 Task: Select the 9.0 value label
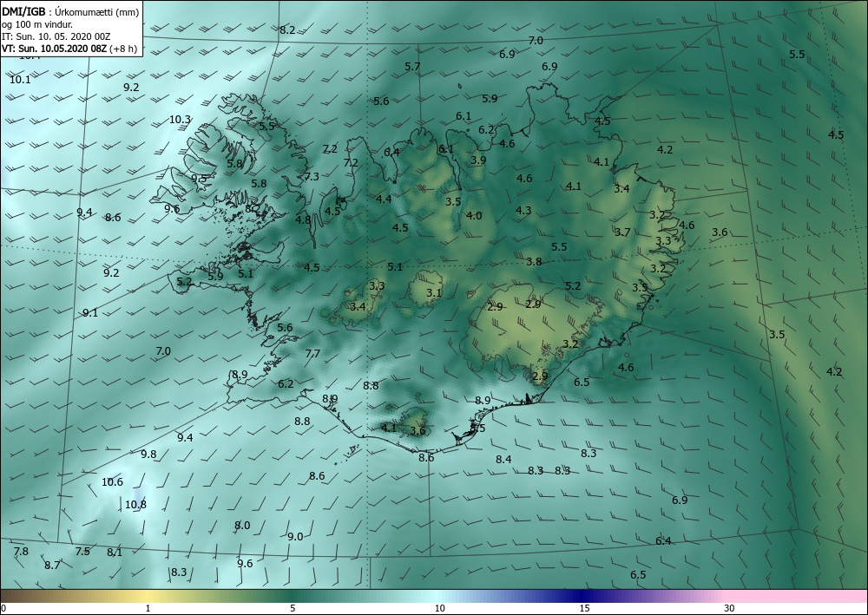click(296, 537)
